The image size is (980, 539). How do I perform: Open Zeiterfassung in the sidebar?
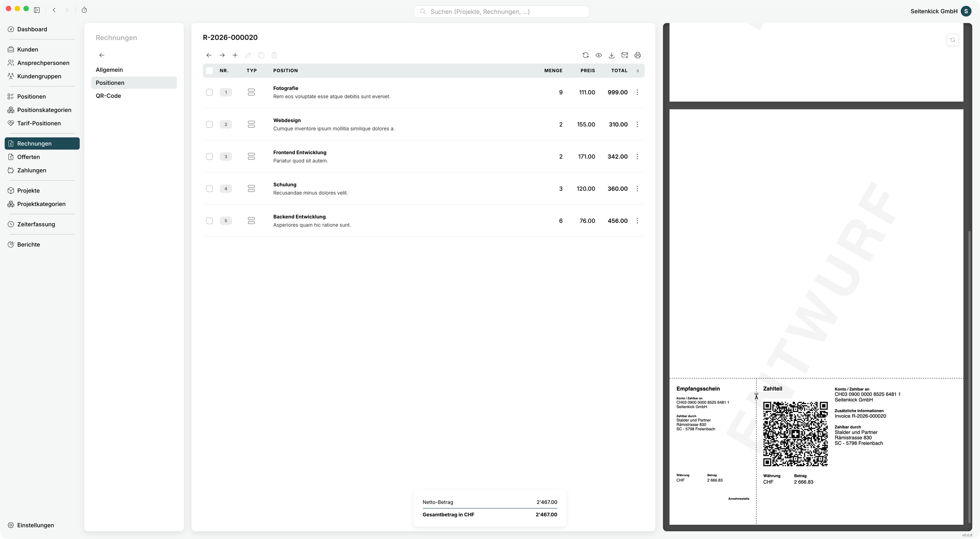(42, 224)
